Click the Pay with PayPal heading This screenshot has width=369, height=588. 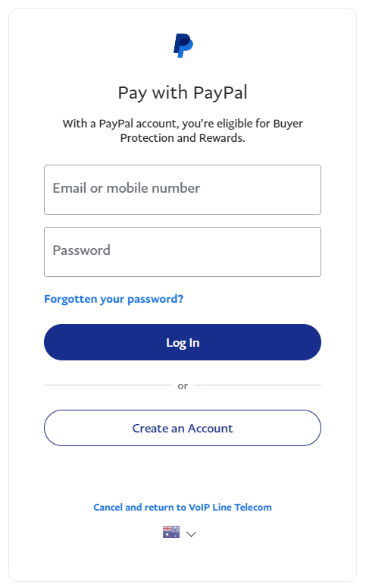[183, 93]
